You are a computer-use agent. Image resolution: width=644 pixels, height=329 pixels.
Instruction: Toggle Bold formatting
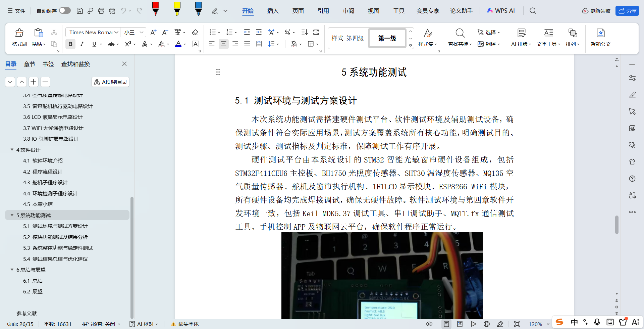(x=70, y=44)
